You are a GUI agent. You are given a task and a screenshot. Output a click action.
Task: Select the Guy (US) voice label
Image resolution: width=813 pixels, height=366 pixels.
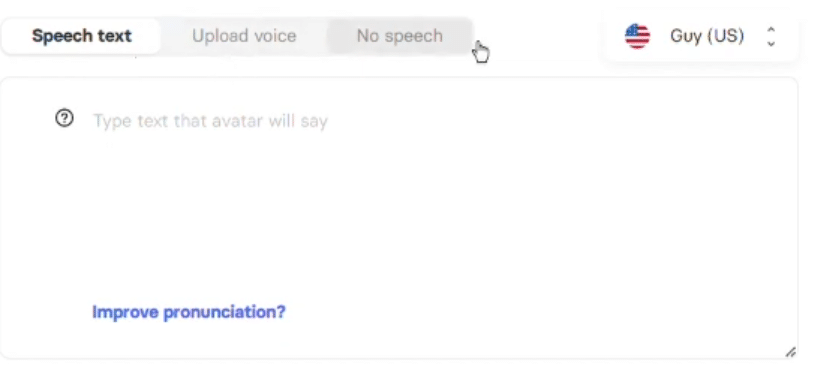tap(707, 36)
